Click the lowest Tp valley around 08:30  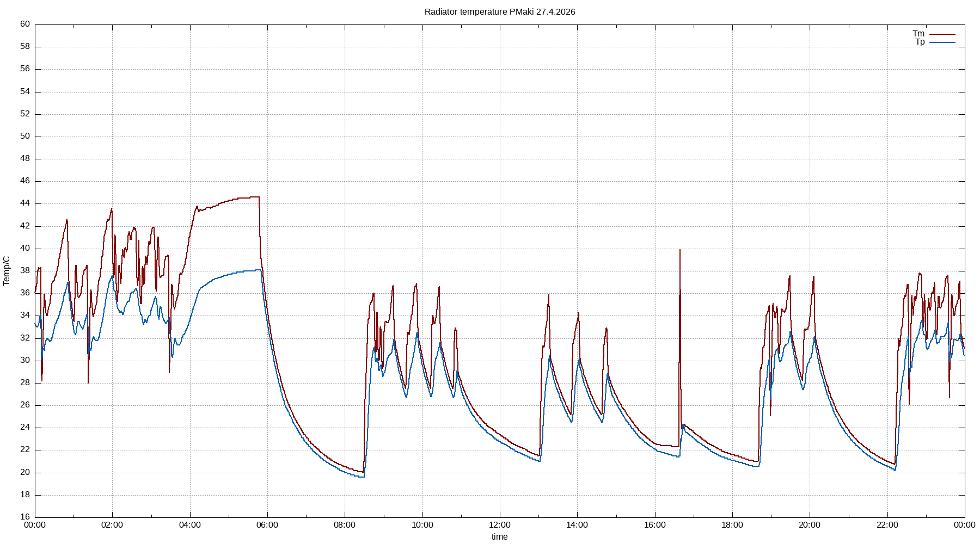pos(360,477)
